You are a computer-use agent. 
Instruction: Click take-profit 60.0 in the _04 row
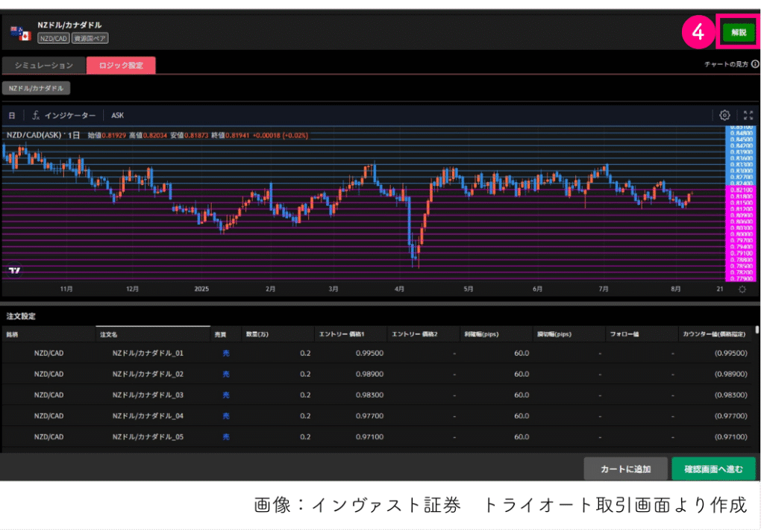pos(522,416)
